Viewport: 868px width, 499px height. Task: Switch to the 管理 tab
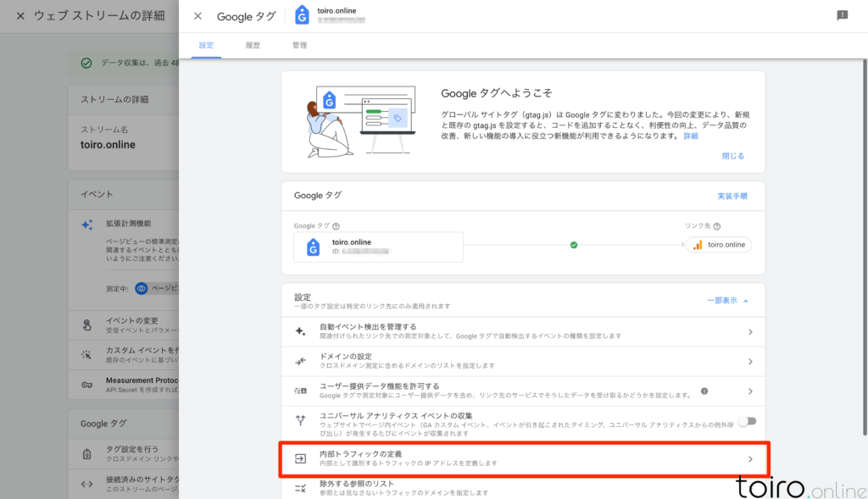coord(299,44)
